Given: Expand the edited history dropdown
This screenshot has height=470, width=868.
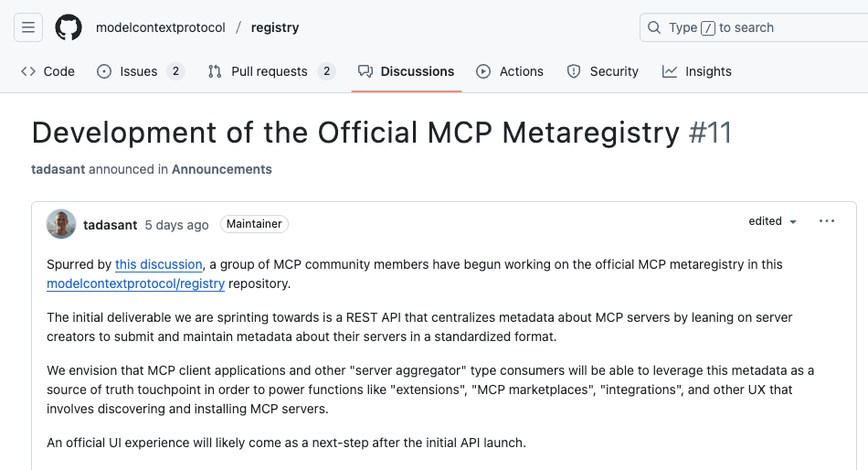Looking at the screenshot, I should tap(773, 221).
